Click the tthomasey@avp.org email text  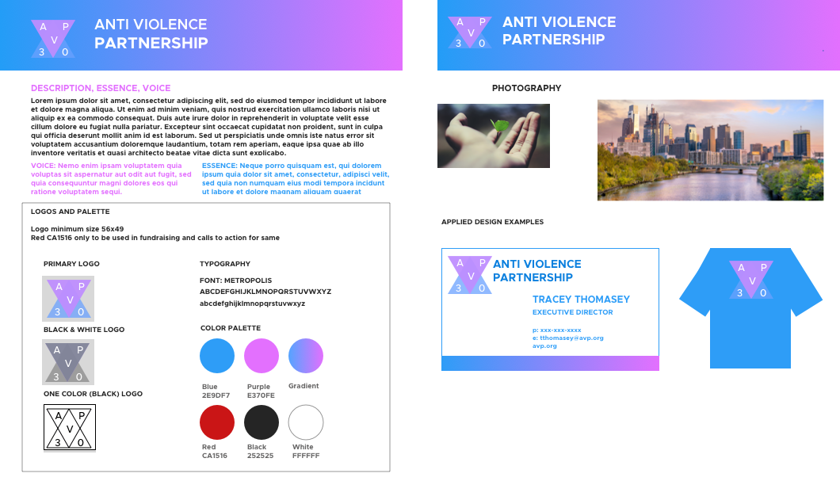coord(568,338)
